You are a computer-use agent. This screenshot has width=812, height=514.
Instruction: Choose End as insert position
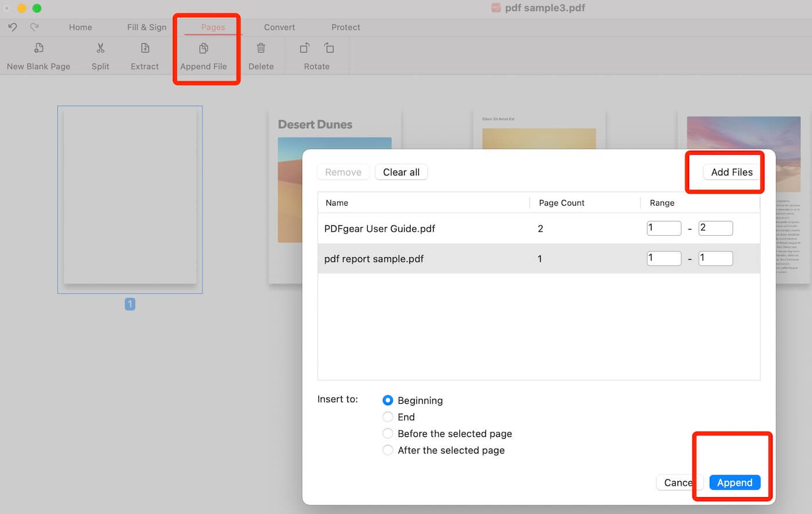388,417
